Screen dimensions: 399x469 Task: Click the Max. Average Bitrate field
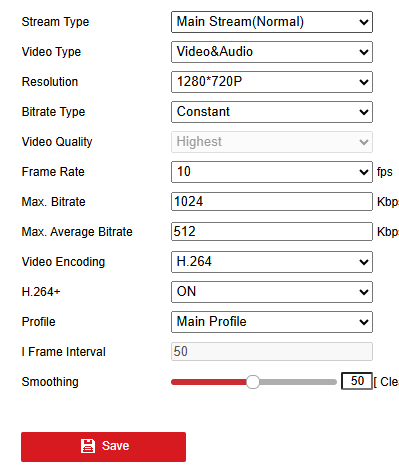272,231
